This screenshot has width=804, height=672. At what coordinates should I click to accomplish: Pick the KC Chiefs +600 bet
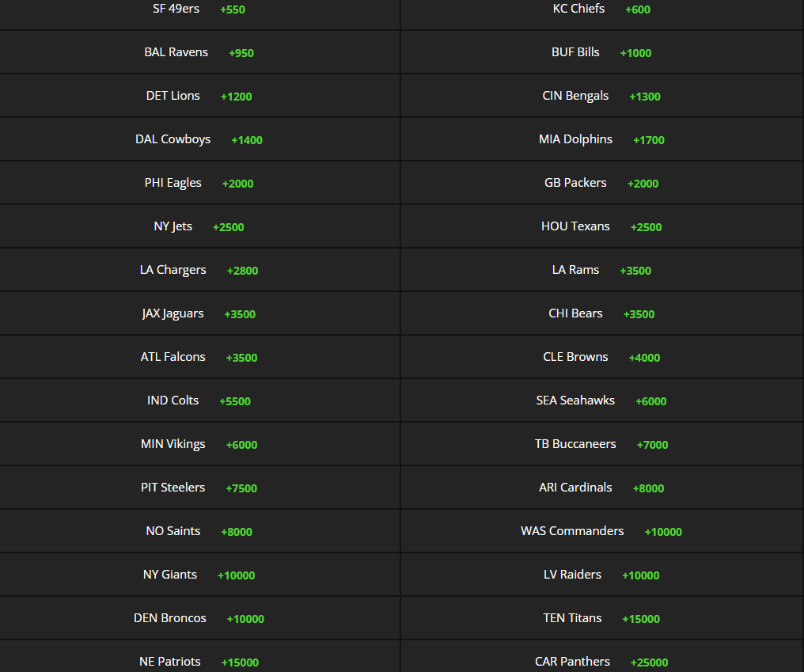pyautogui.click(x=601, y=9)
